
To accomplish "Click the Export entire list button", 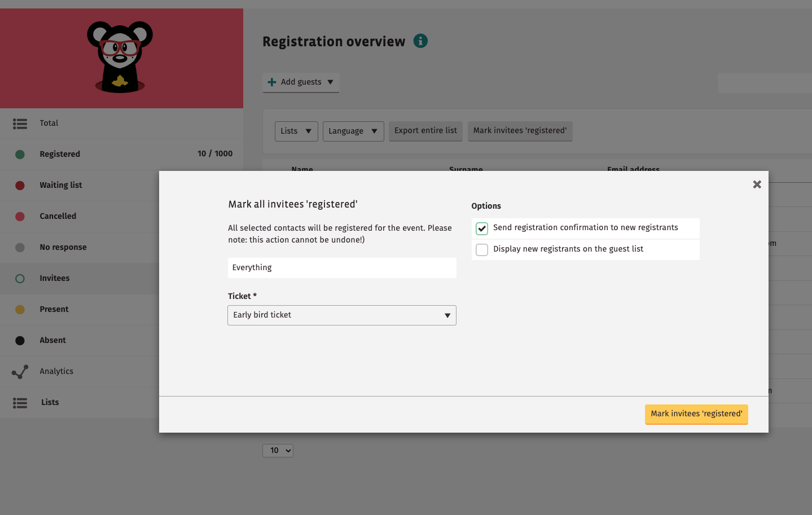I will (425, 130).
